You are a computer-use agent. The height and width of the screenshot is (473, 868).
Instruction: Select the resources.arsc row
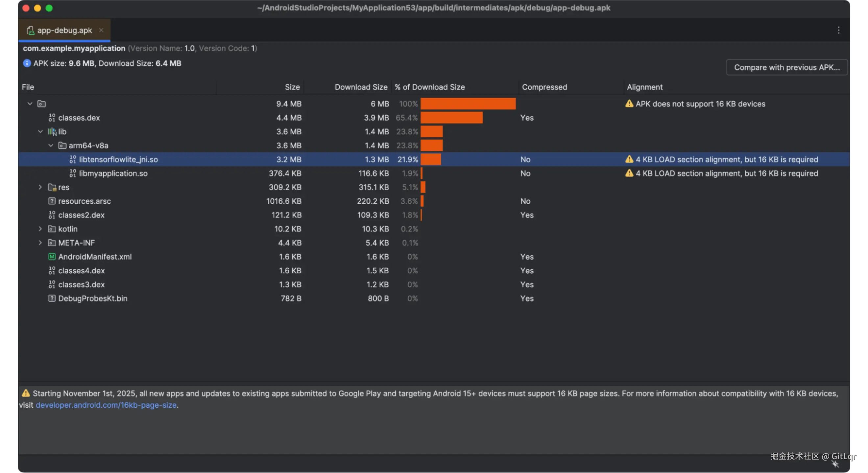coord(434,201)
